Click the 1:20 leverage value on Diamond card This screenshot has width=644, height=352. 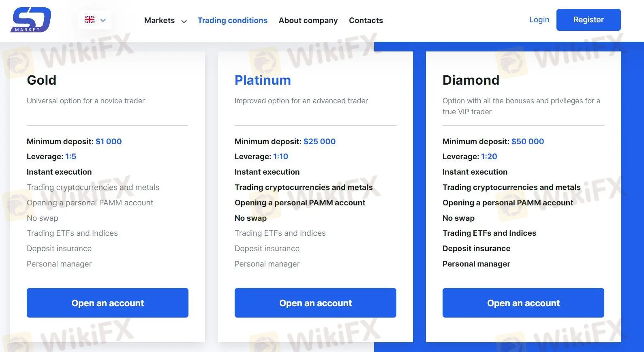coord(489,156)
